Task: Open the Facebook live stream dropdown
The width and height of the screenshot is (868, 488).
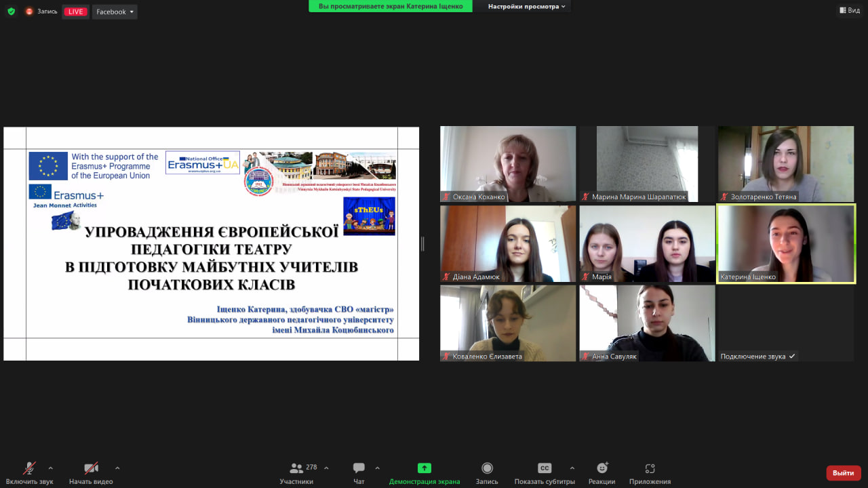Action: tap(115, 12)
